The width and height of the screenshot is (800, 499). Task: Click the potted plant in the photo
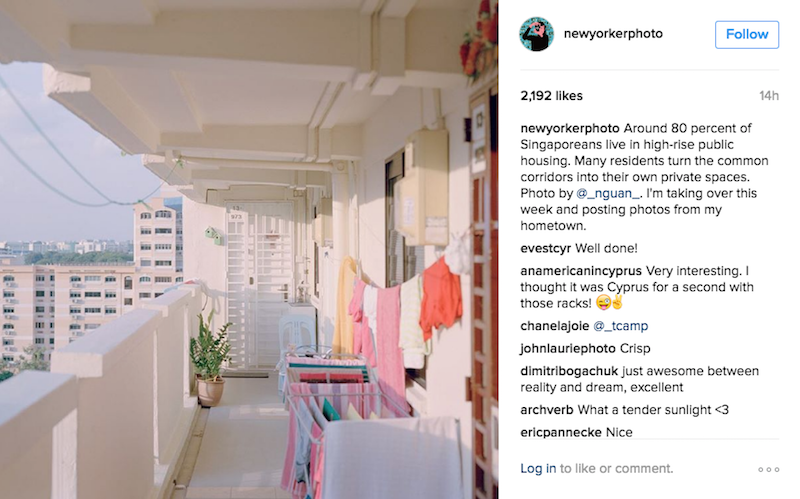[x=210, y=358]
